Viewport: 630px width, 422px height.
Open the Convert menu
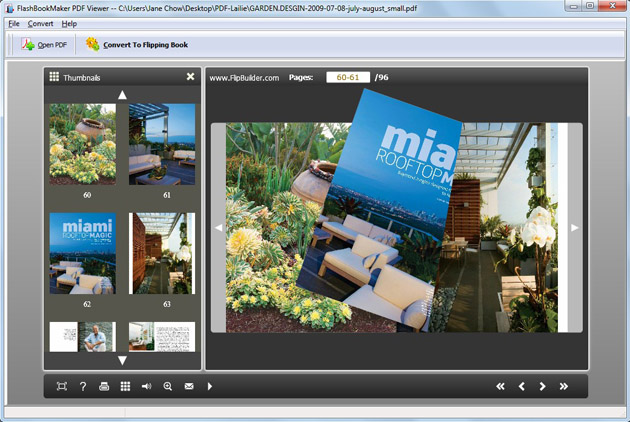41,23
